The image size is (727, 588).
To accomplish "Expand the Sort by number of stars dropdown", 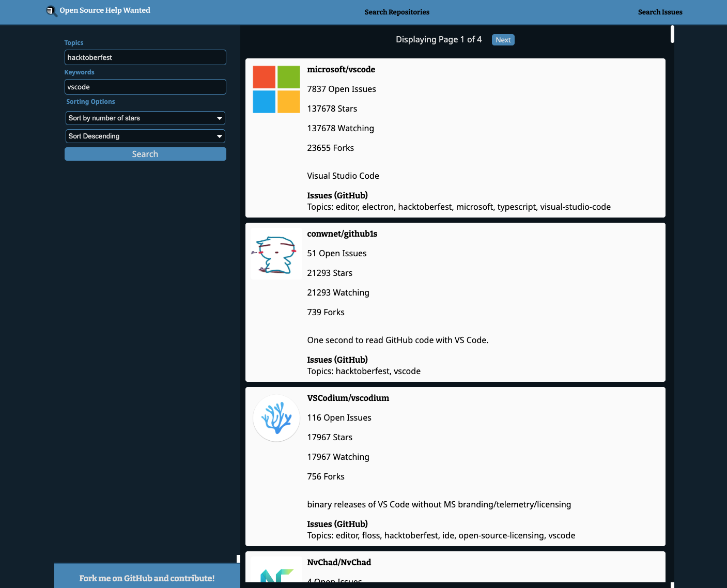I will [145, 118].
